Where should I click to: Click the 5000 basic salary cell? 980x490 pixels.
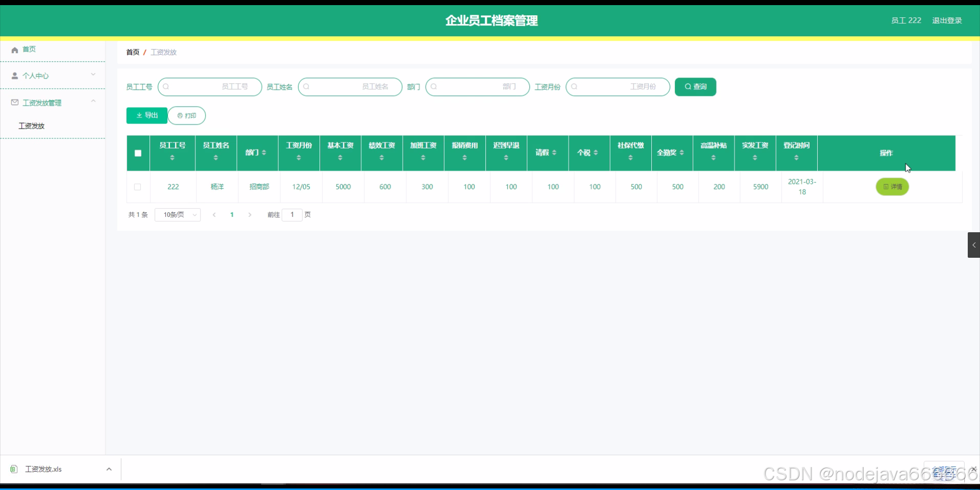coord(343,187)
